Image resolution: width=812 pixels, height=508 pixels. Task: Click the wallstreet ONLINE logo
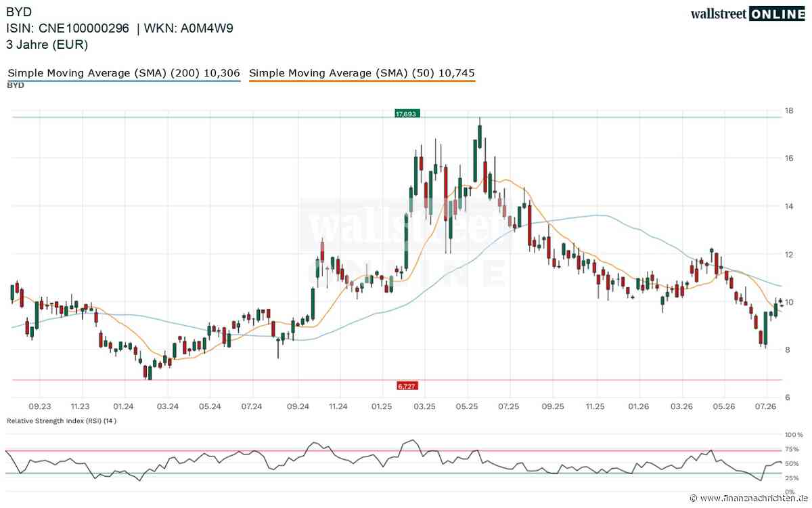(748, 14)
